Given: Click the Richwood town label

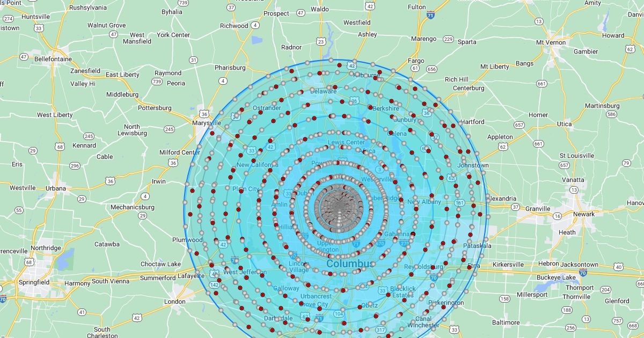Looking at the screenshot, I should coord(234,26).
